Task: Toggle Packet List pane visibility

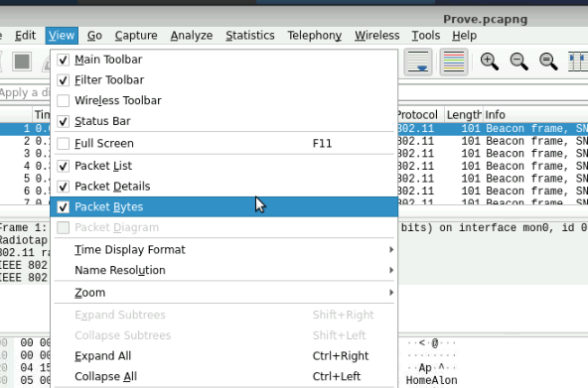Action: [223, 166]
